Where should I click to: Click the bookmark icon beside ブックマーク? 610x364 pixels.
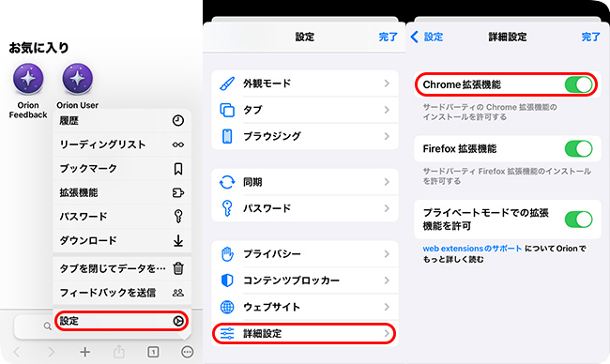[x=178, y=169]
